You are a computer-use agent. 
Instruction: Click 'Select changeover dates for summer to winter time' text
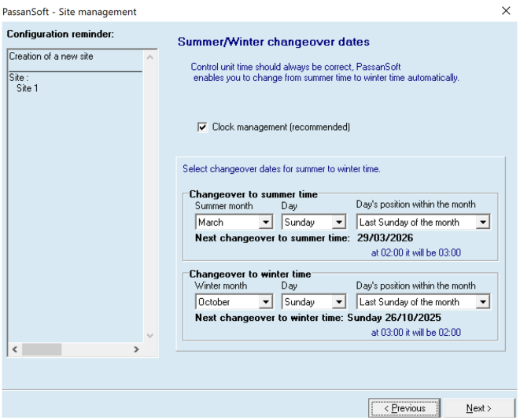282,169
